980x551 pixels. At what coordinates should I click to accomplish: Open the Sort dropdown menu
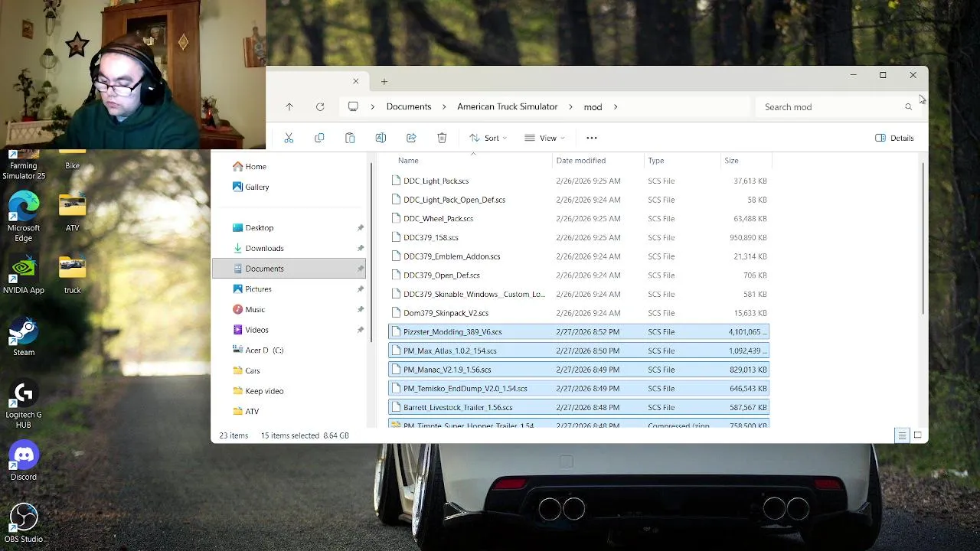(x=488, y=138)
